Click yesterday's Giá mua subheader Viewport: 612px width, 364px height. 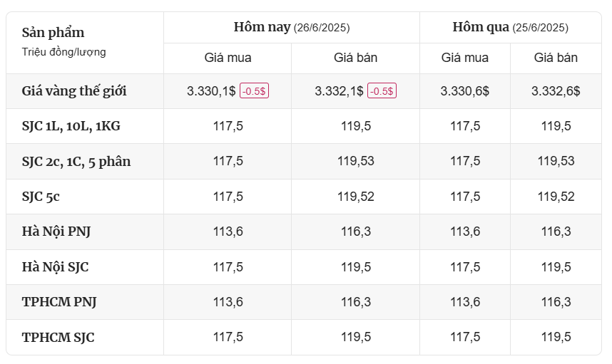(x=465, y=58)
